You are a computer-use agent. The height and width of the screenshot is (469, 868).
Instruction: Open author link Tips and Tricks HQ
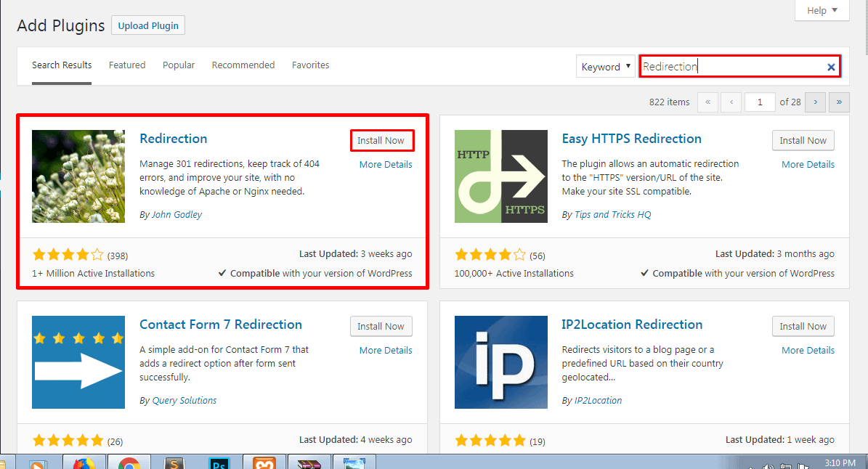(613, 215)
